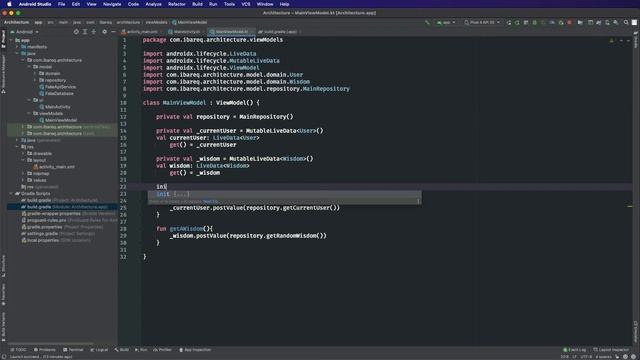This screenshot has height=360, width=640.
Task: Collapse the Gradle Scripts node
Action: pyautogui.click(x=11, y=193)
